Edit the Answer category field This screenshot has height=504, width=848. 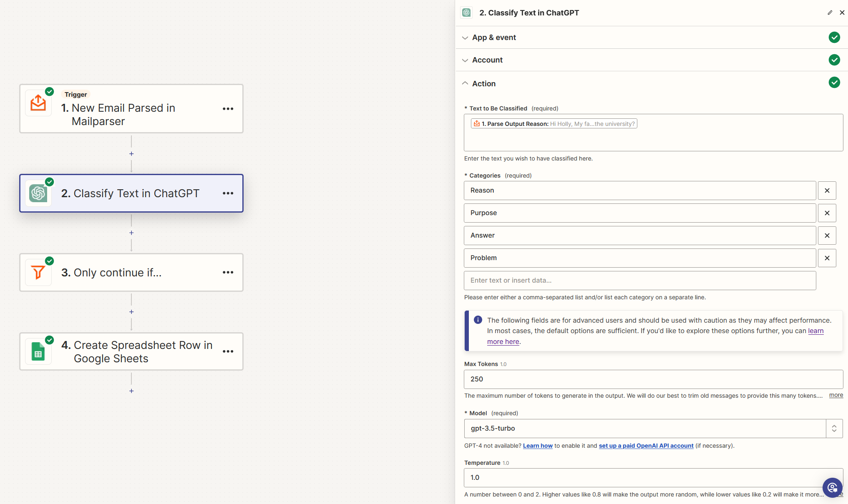click(x=640, y=236)
